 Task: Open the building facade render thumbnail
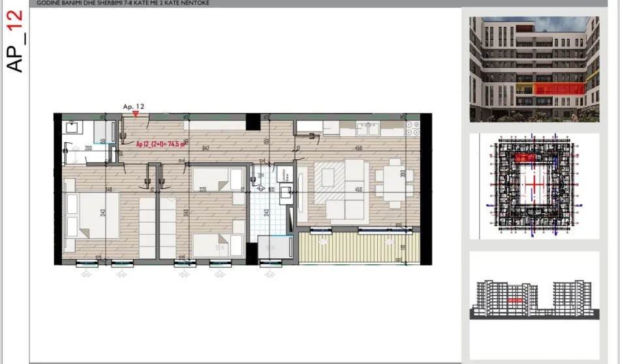(534, 68)
